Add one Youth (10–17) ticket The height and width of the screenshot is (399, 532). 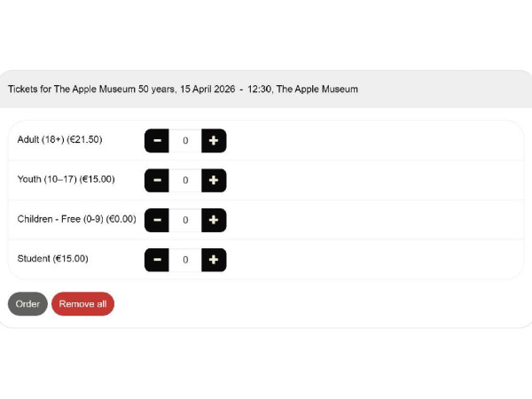pos(214,180)
